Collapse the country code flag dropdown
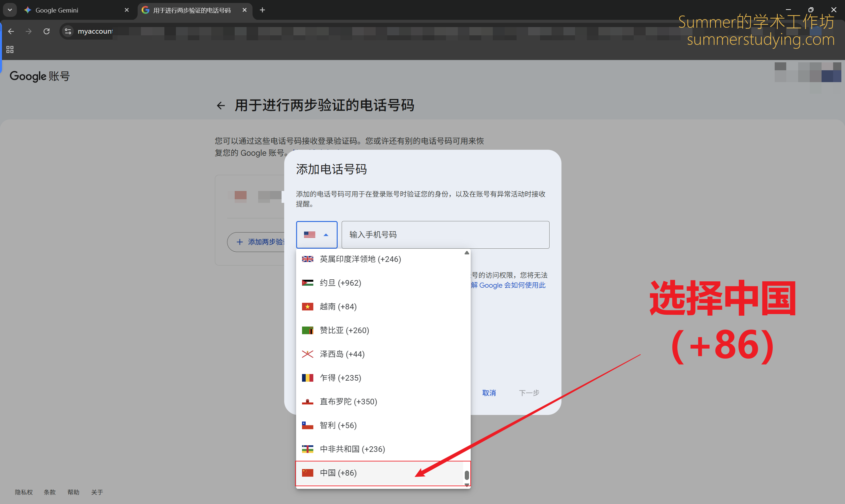 click(316, 235)
